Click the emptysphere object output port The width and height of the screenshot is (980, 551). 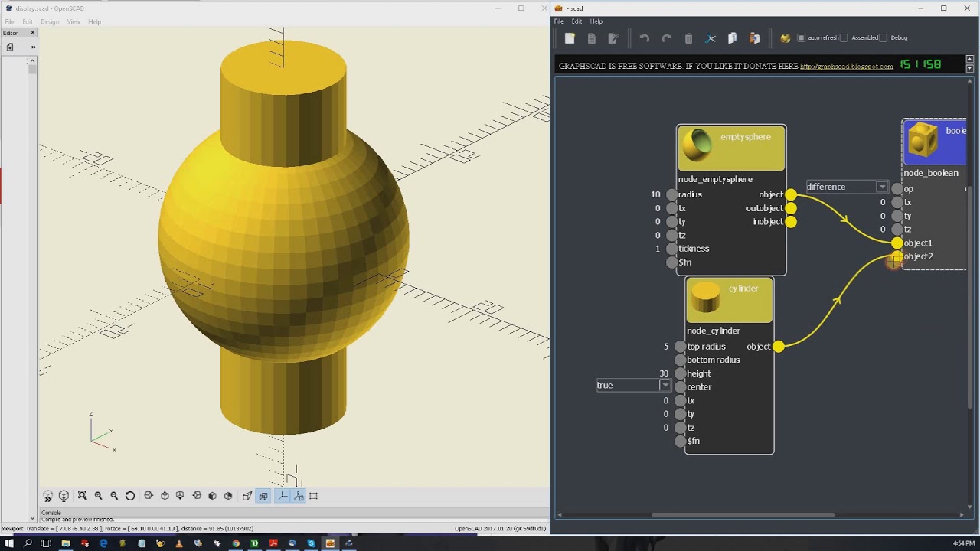[791, 194]
